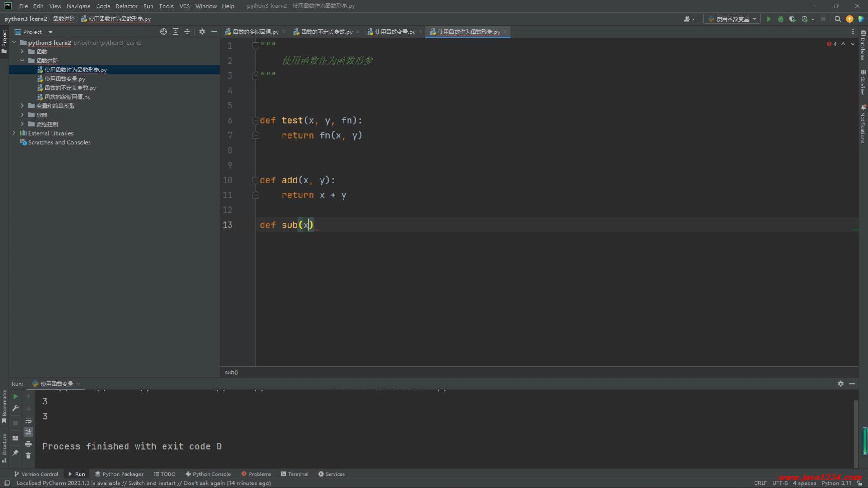Open Terminal tool window button
This screenshot has height=488, width=868.
(x=295, y=474)
